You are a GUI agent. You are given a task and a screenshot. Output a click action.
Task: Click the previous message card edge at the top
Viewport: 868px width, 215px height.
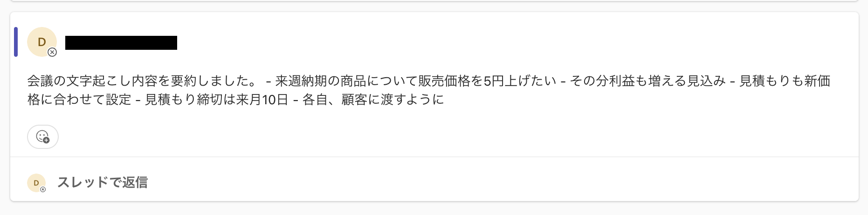click(x=434, y=1)
